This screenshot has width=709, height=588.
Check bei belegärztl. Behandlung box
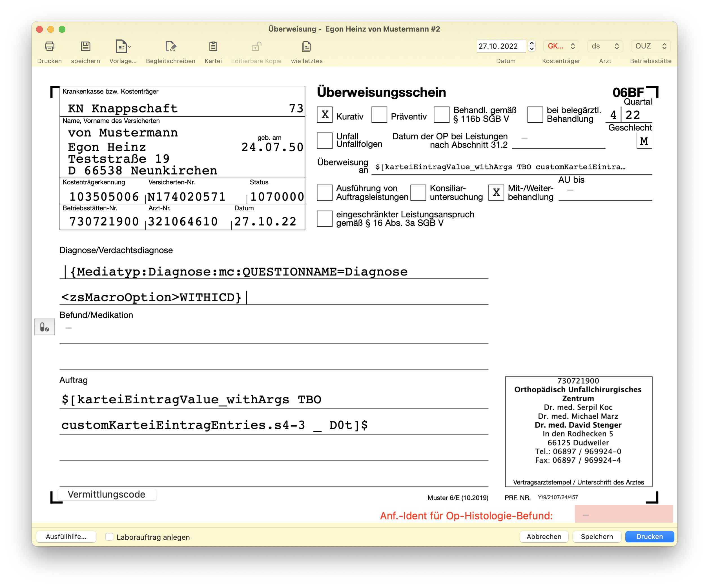[x=535, y=115]
